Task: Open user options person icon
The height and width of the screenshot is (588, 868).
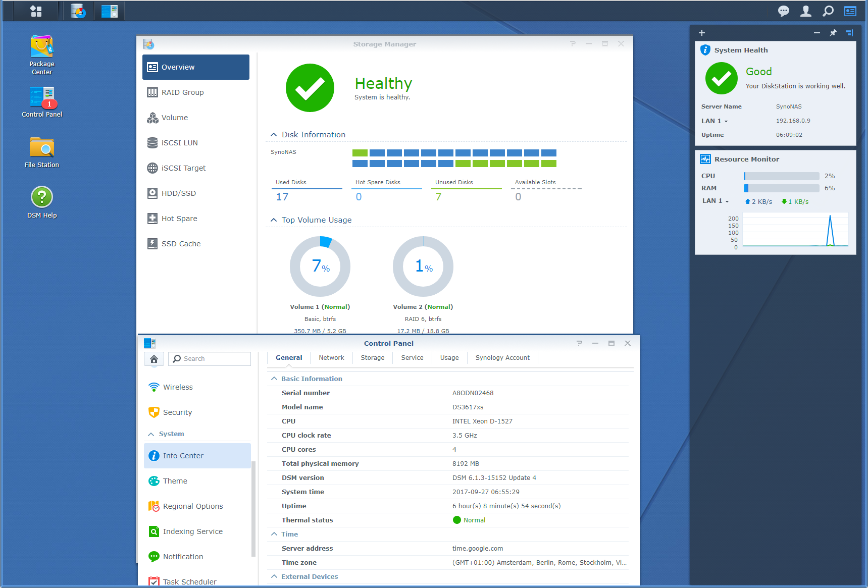Action: [x=806, y=11]
